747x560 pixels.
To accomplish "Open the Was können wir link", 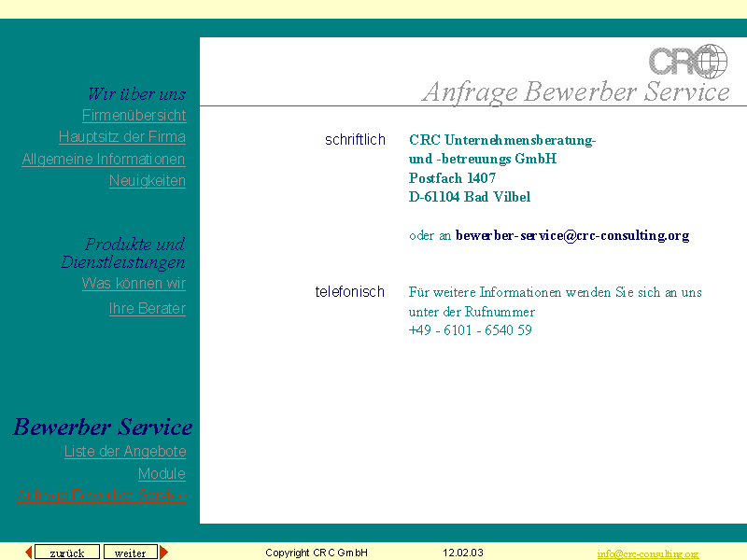I will pos(134,284).
